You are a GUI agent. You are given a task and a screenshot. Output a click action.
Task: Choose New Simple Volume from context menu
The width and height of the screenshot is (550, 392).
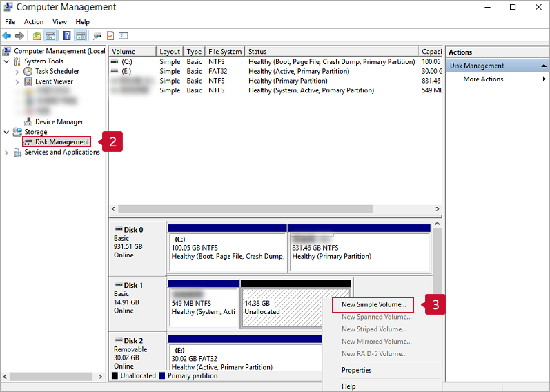[x=373, y=304]
